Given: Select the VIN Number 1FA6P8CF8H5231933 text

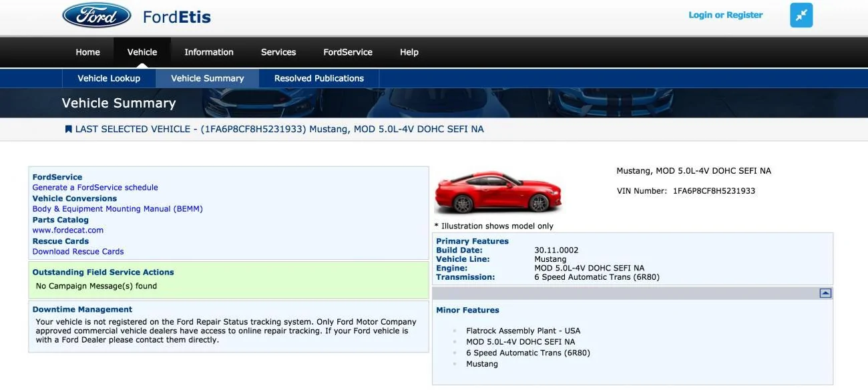Looking at the screenshot, I should pyautogui.click(x=686, y=191).
